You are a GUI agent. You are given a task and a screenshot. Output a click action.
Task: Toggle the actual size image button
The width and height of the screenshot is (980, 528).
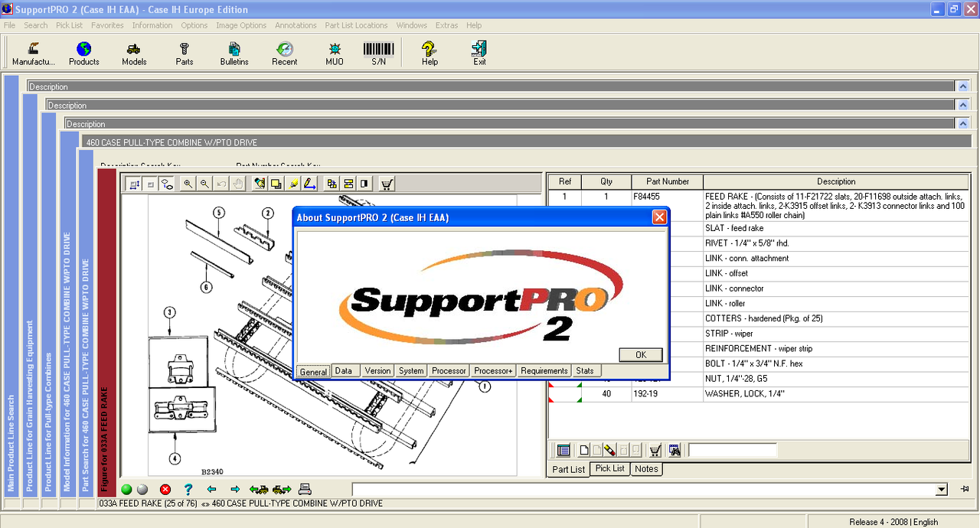[x=150, y=184]
